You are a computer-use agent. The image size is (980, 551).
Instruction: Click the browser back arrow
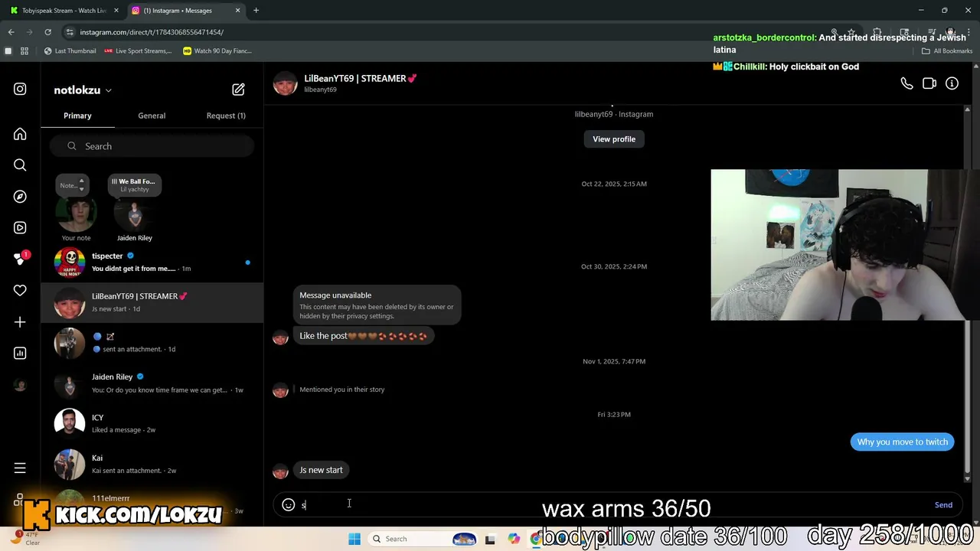pyautogui.click(x=11, y=32)
